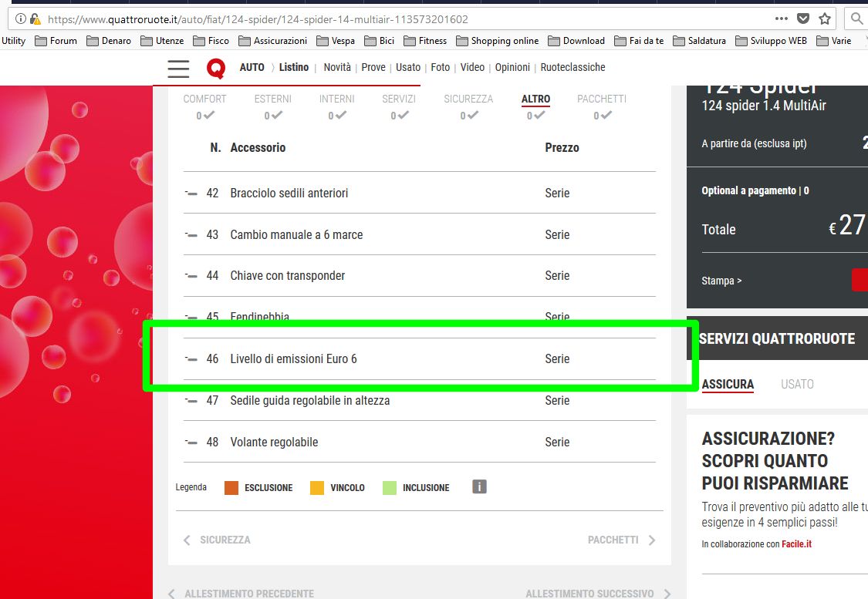Go home via the red Q logo
This screenshot has width=868, height=599.
coord(216,69)
